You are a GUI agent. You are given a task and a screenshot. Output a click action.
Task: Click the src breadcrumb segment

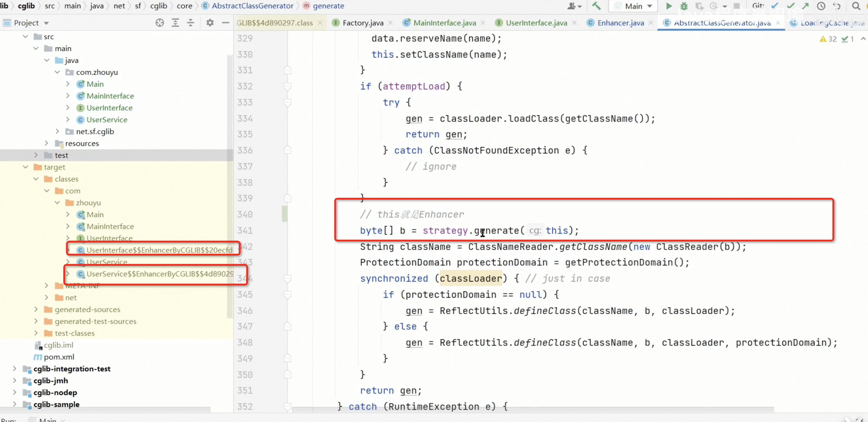click(50, 6)
